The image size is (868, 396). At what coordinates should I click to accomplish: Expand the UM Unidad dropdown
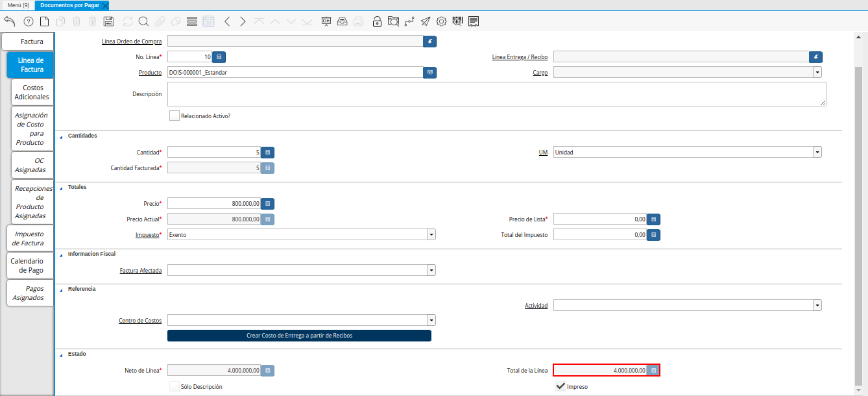pyautogui.click(x=688, y=152)
